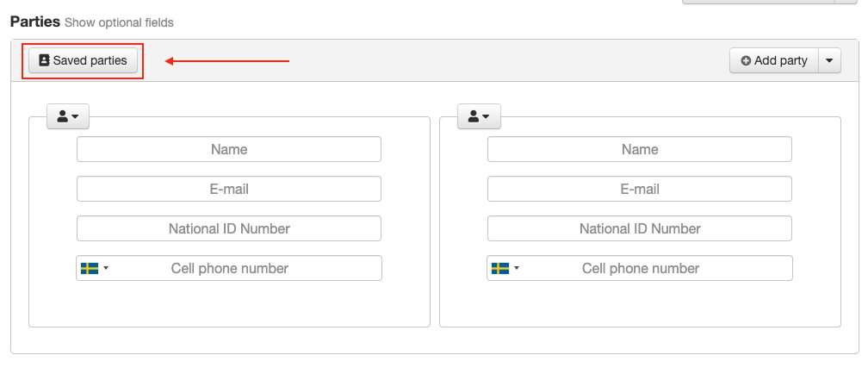Image resolution: width=868 pixels, height=374 pixels.
Task: Click right party Cell phone number field
Action: 640,268
